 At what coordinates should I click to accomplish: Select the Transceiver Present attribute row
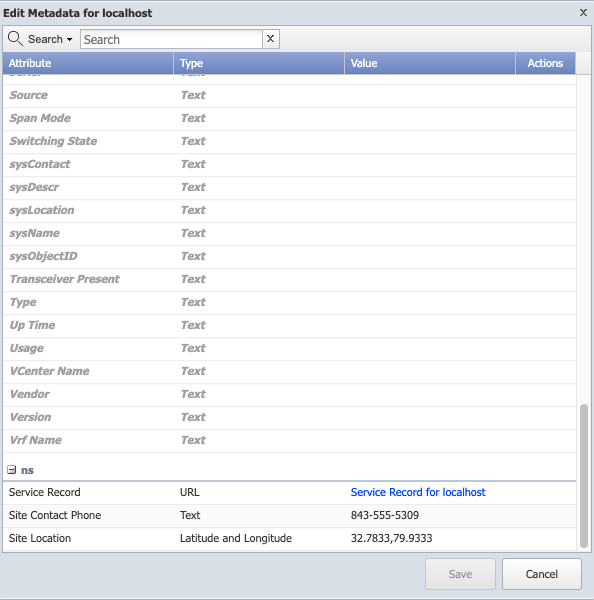(289, 279)
